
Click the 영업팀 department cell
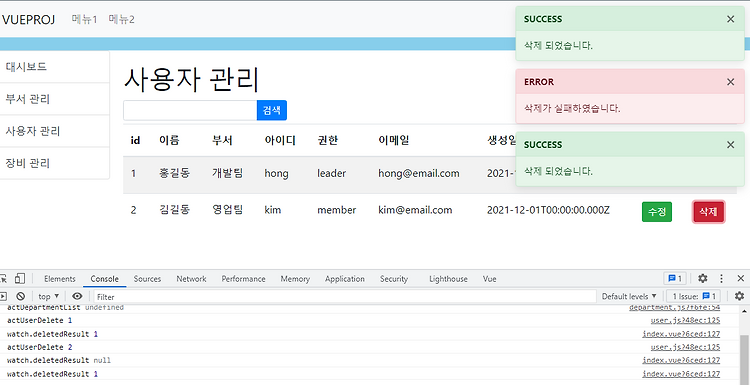228,209
